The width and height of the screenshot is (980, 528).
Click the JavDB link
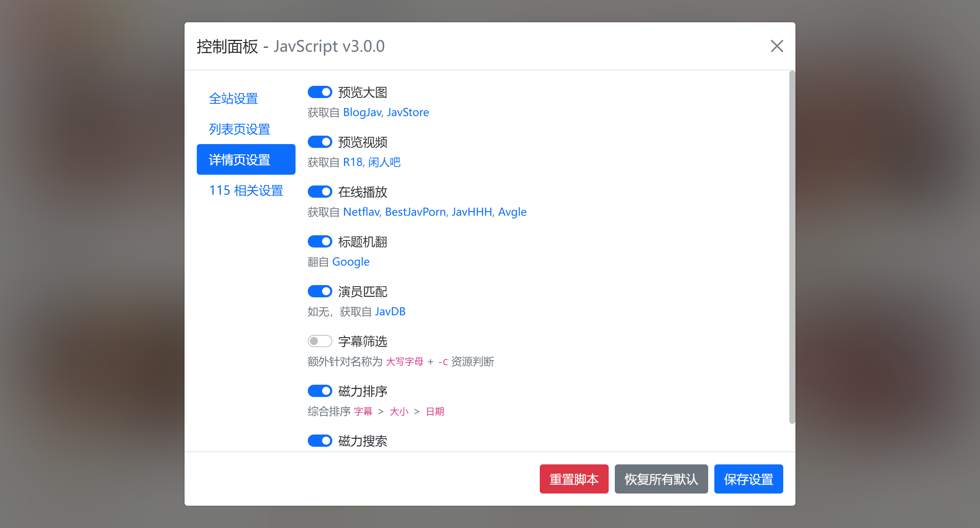click(x=390, y=312)
